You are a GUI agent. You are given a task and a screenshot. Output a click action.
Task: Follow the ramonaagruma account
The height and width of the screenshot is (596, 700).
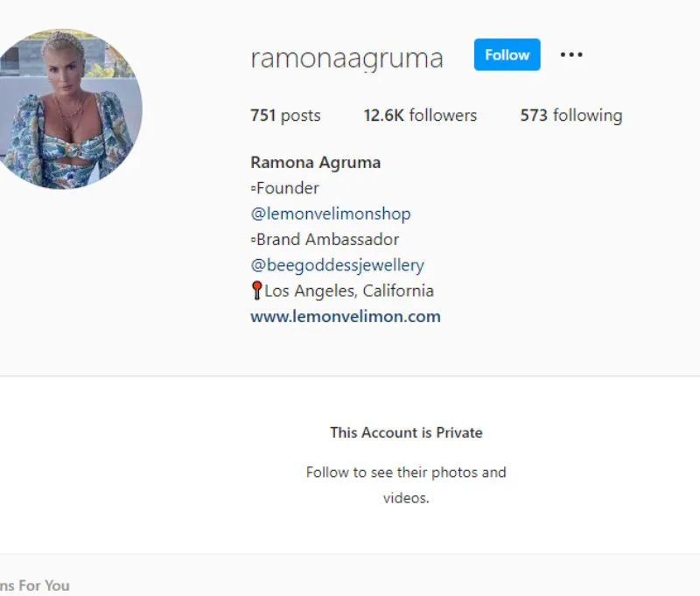coord(507,54)
